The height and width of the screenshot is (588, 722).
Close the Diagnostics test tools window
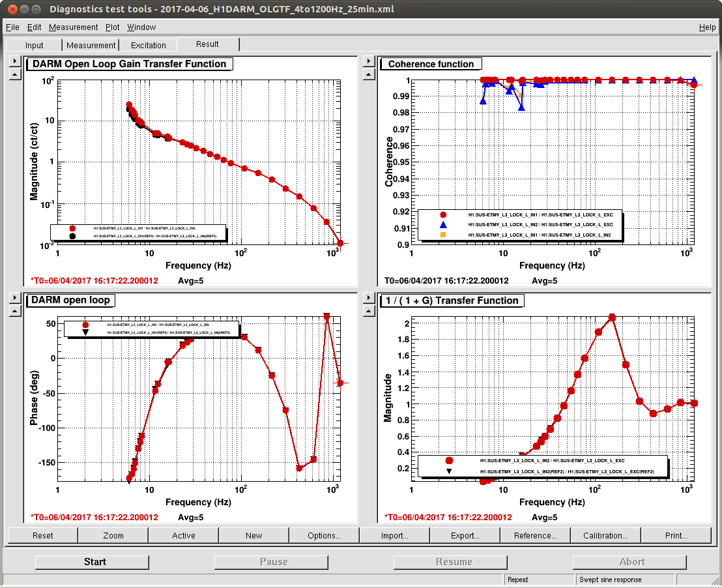pos(13,8)
